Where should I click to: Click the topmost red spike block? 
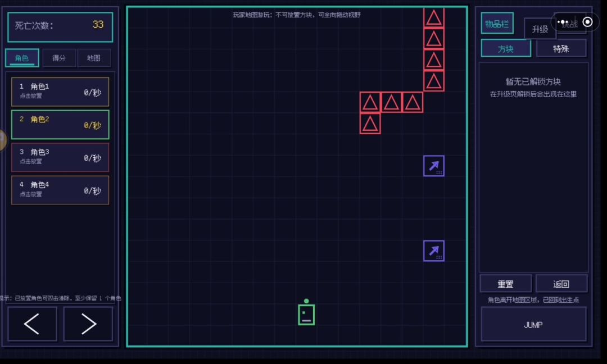click(433, 17)
